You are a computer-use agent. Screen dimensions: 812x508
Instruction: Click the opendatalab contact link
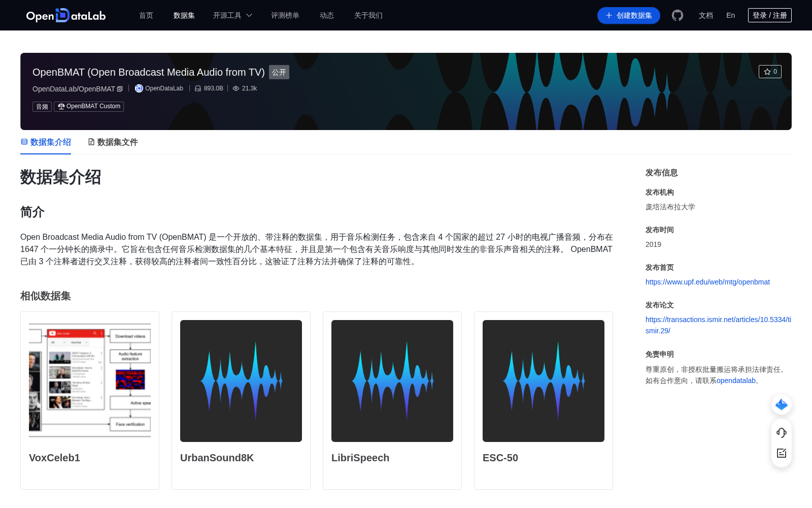pos(736,380)
